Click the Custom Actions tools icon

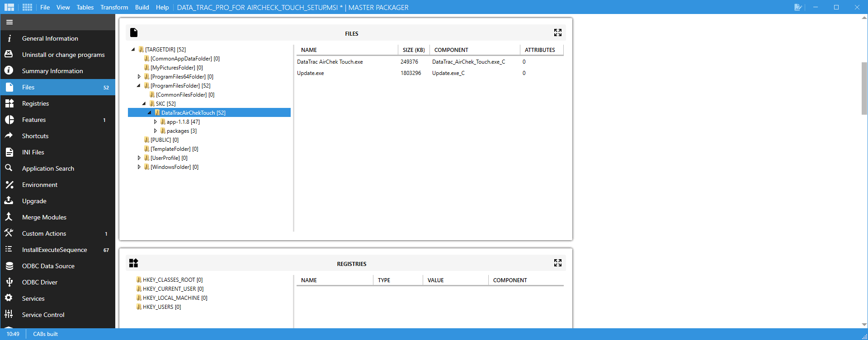[x=9, y=233]
